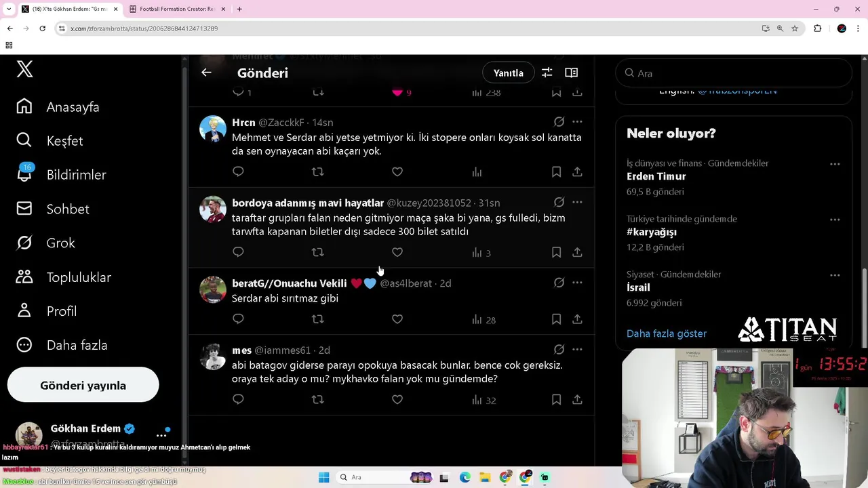This screenshot has height=488, width=868.
Task: Go to Anasayfa in the sidebar
Action: click(x=58, y=107)
